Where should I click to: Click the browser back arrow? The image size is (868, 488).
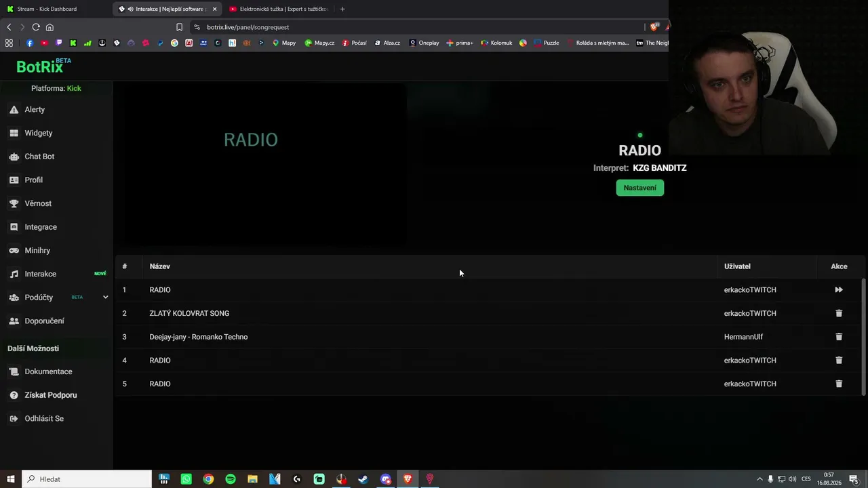9,27
